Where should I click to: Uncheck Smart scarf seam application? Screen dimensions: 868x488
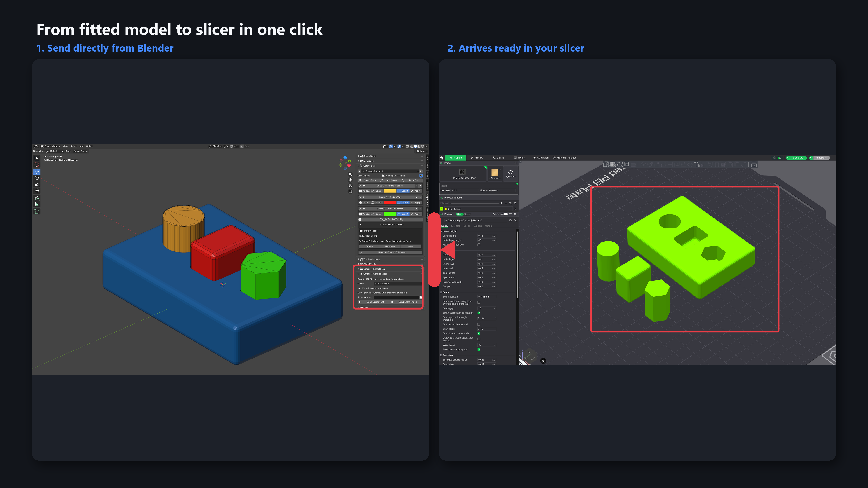pyautogui.click(x=479, y=313)
